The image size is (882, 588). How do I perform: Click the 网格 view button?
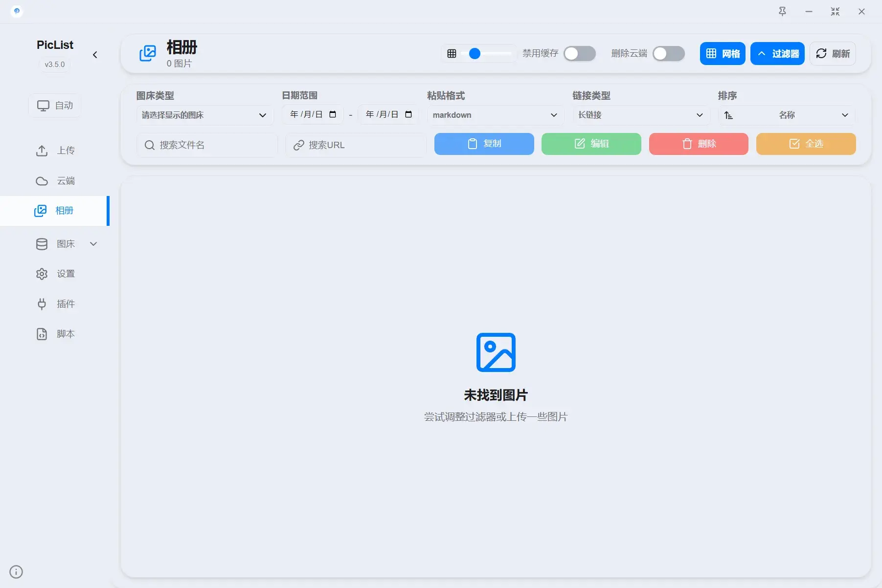click(723, 54)
